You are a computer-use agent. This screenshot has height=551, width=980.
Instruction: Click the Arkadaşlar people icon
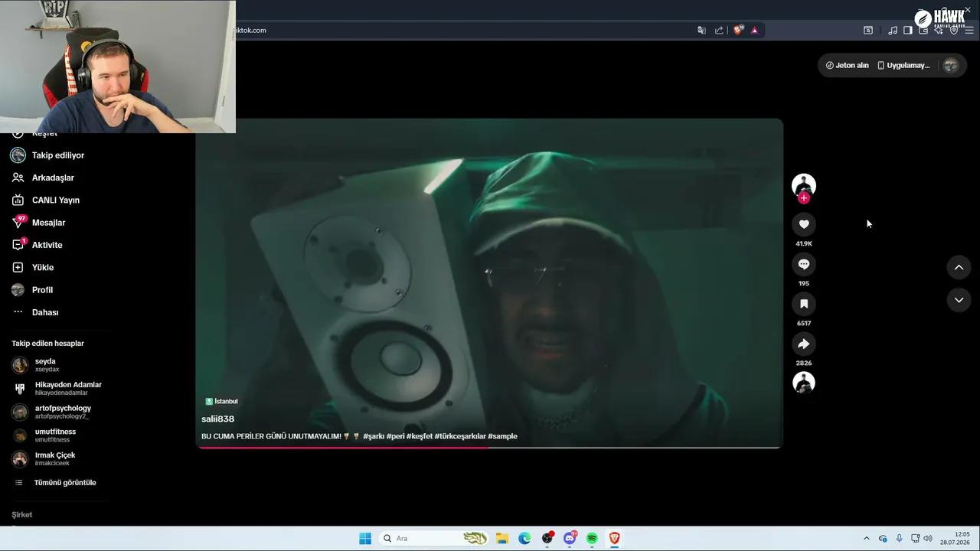click(x=18, y=178)
